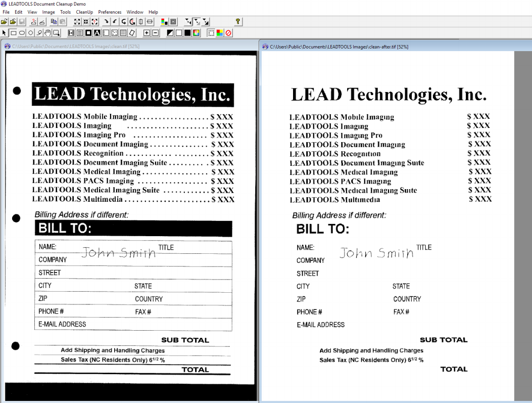Click the scanner icon with red question mark

(33, 22)
